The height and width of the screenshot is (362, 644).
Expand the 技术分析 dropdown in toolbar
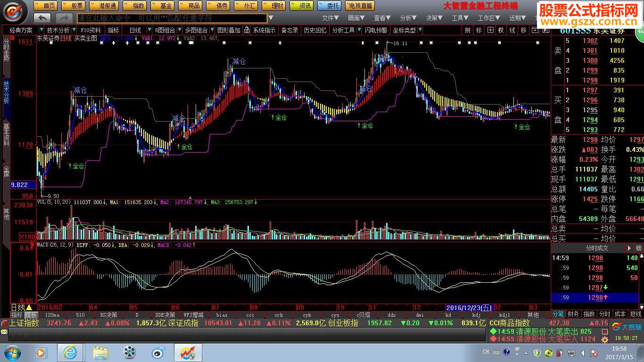(x=58, y=30)
